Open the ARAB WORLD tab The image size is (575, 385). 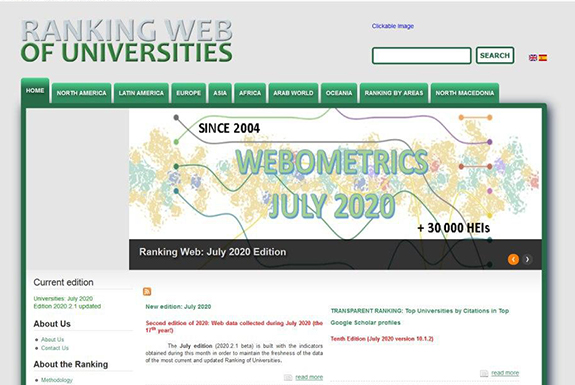293,93
